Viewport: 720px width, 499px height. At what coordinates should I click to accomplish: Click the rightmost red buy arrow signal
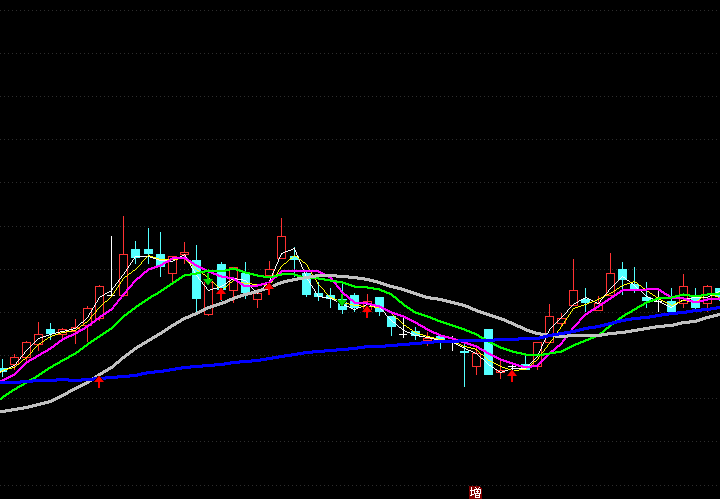click(x=512, y=376)
